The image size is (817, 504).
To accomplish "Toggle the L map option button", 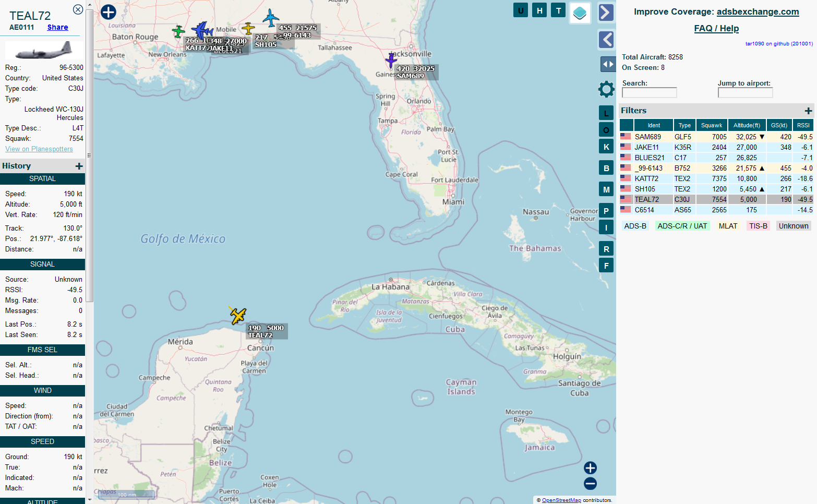I will coord(606,113).
